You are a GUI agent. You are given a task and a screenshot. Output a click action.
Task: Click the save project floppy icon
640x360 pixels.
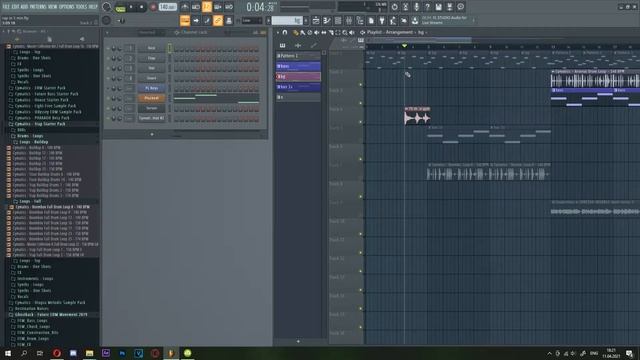pyautogui.click(x=438, y=7)
